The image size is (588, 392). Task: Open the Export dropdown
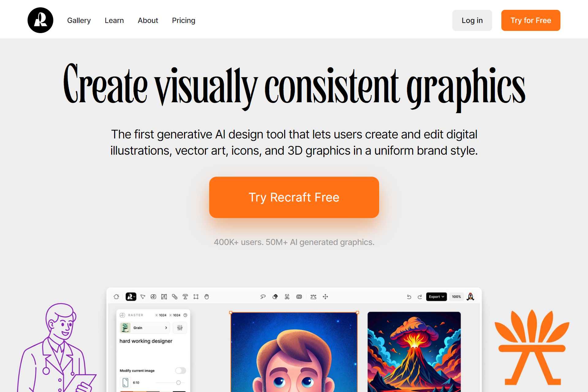(x=436, y=296)
